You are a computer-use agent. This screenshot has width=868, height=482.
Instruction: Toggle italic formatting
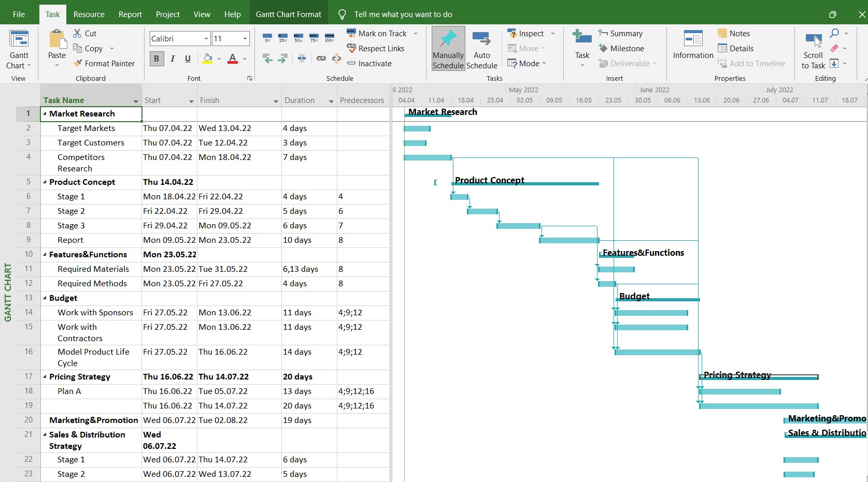tap(173, 59)
